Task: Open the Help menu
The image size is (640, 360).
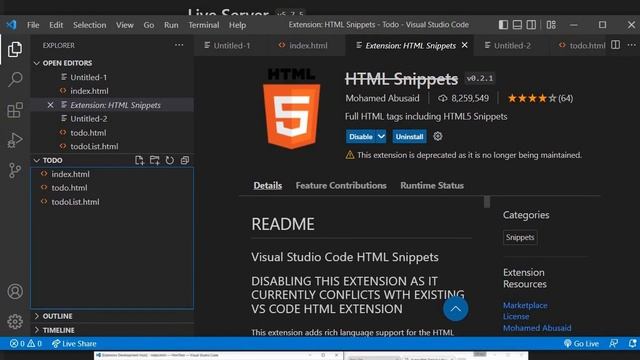Action: pyautogui.click(x=237, y=25)
